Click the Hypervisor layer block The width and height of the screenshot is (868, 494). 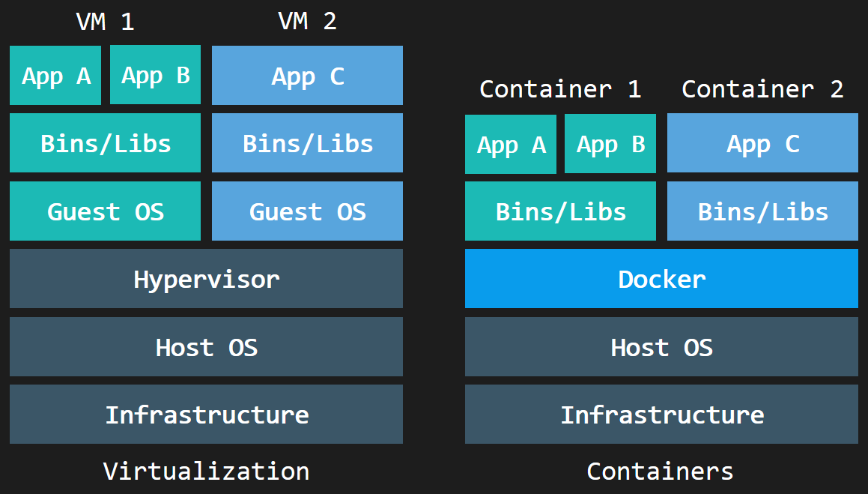click(x=206, y=279)
